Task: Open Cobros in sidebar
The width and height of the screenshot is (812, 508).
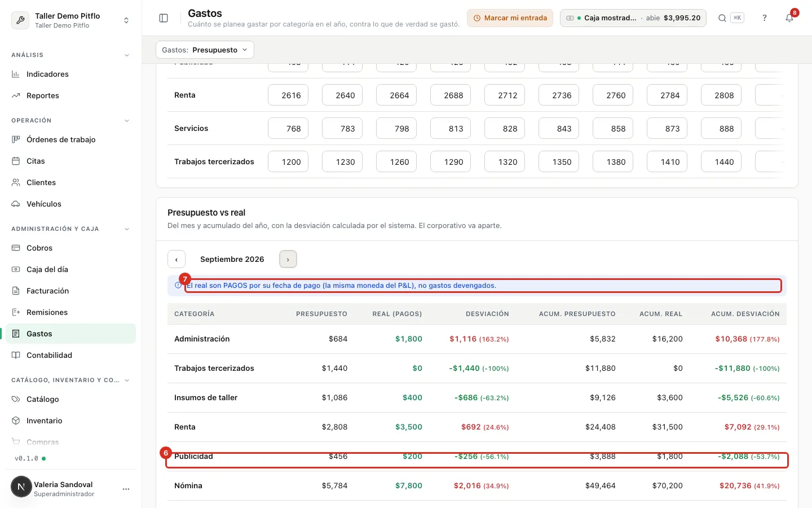Action: [71, 248]
